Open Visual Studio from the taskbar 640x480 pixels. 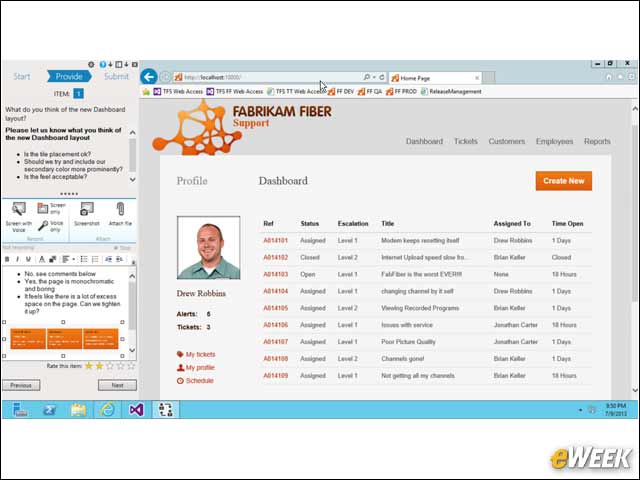(136, 409)
